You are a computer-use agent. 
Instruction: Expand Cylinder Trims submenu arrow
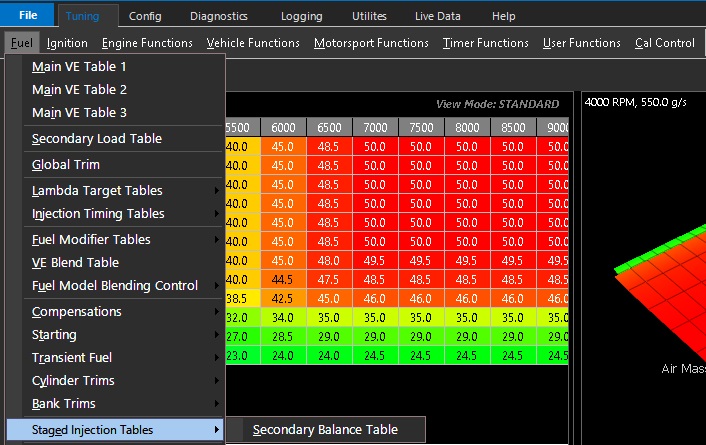tap(217, 381)
